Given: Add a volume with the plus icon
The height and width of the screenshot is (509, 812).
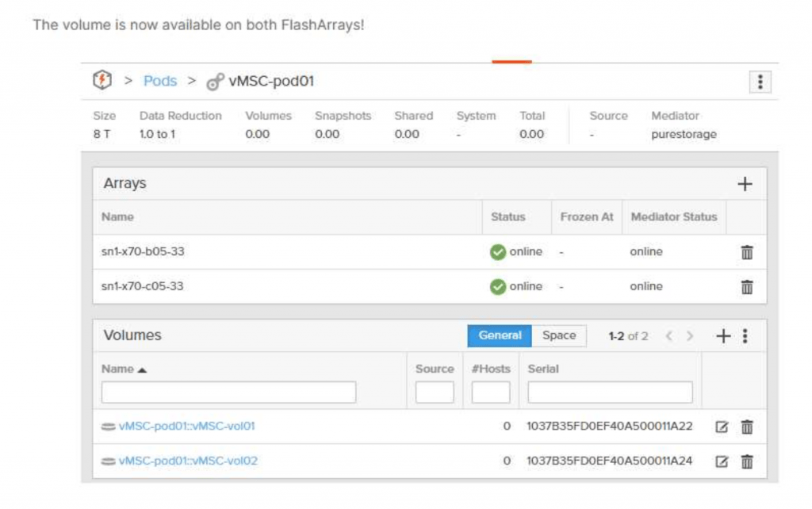Looking at the screenshot, I should click(723, 336).
